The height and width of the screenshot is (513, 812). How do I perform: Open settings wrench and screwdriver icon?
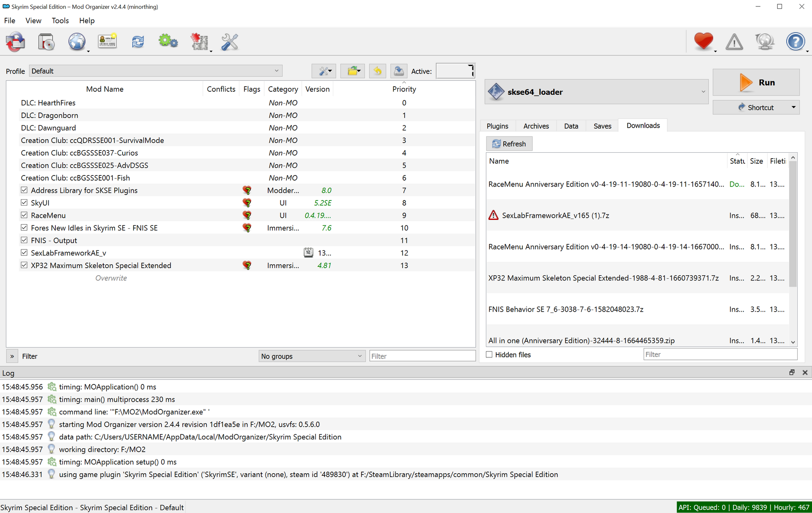(x=230, y=42)
